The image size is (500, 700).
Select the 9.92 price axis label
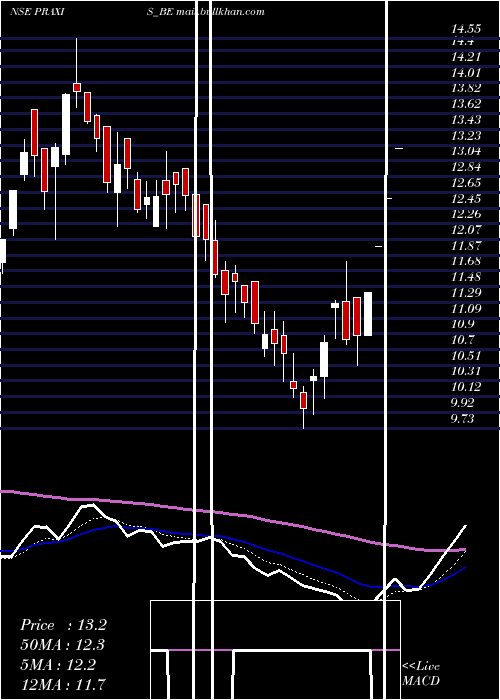click(x=462, y=403)
